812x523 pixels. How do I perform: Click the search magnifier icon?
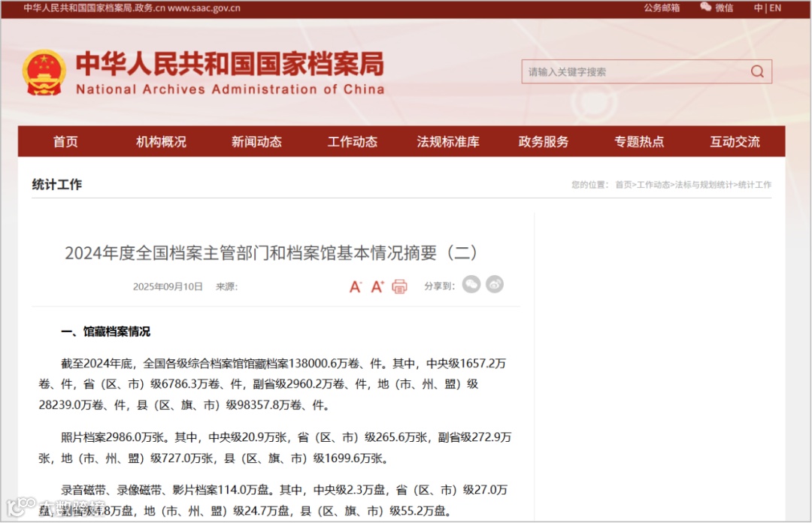757,71
